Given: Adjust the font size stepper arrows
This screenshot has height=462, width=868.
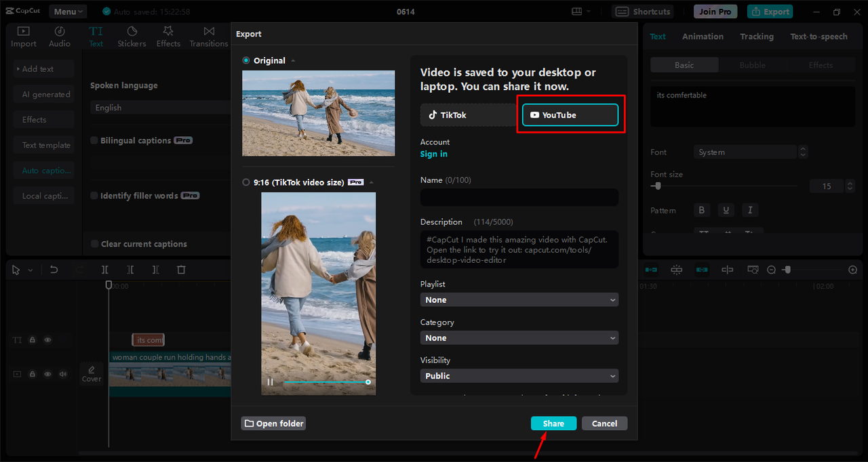Looking at the screenshot, I should [850, 186].
